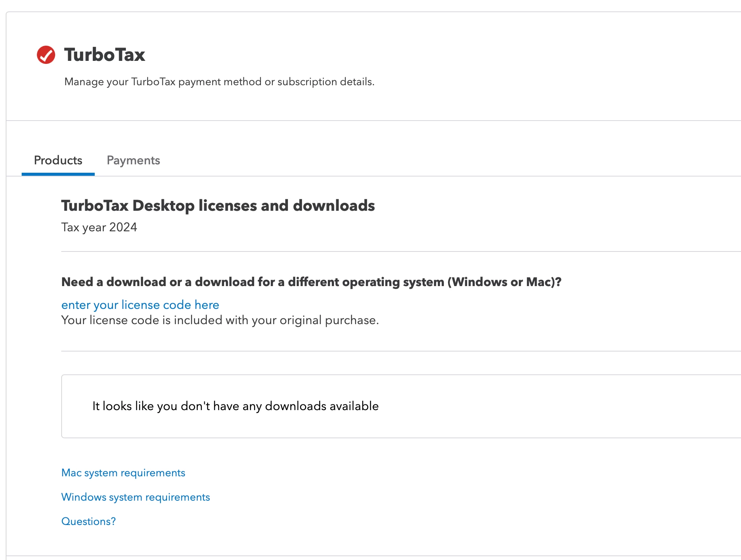Open Windows system requirements link
Viewport: 741px width, 560px height.
[x=135, y=497]
